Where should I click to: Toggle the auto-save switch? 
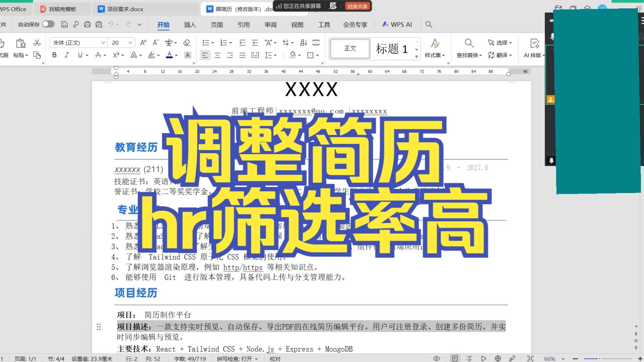click(48, 24)
